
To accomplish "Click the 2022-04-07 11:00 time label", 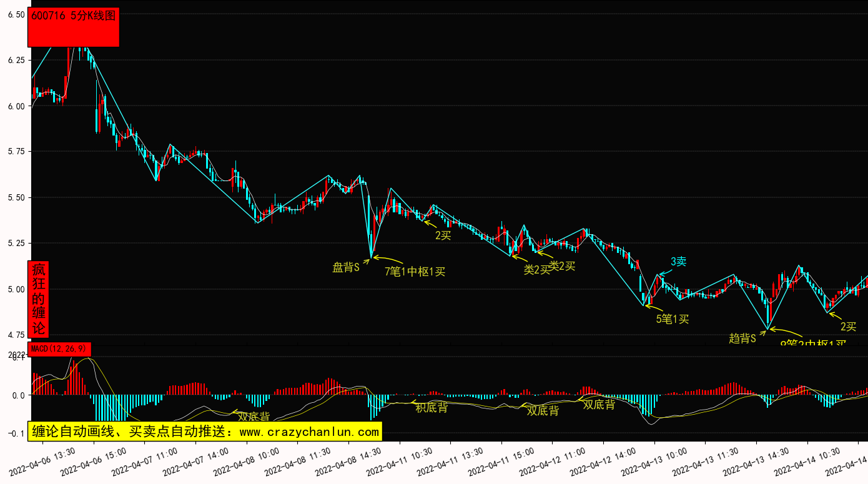I will coord(144,461).
